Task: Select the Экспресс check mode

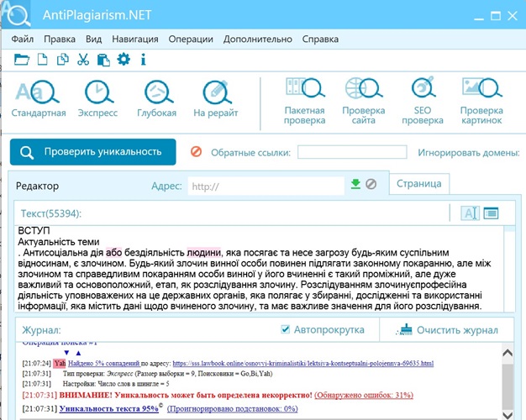Action: pos(97,98)
